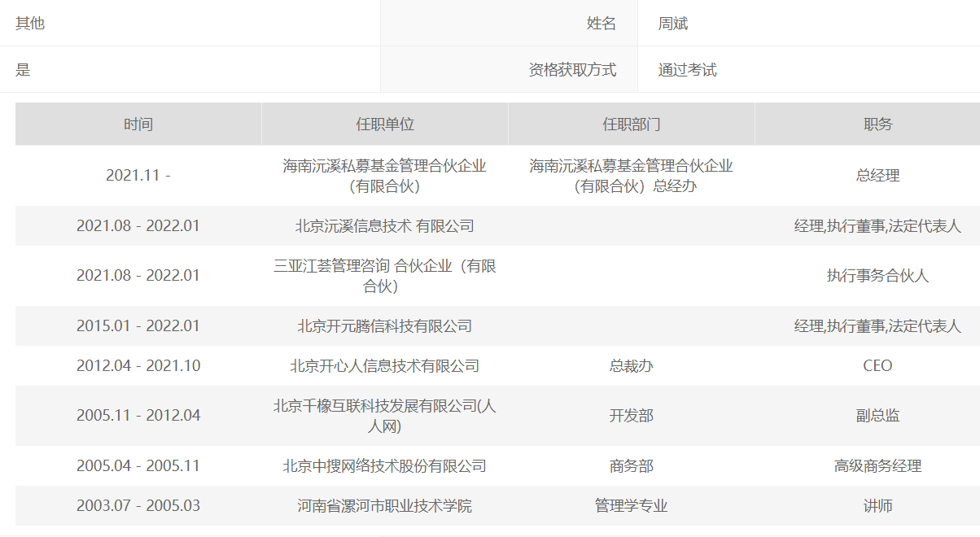Viewport: 980px width, 537px height.
Task: Click the 姓名 label
Action: [602, 24]
